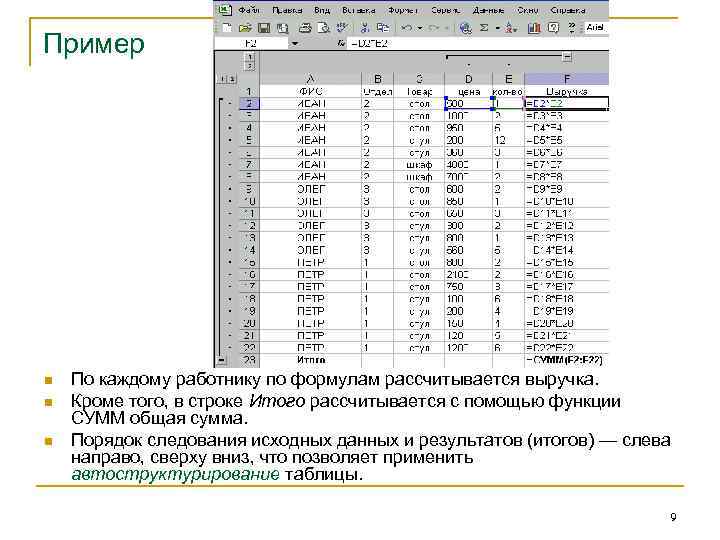Click the Выручка header cell
This screenshot has width=720, height=540.
point(567,92)
